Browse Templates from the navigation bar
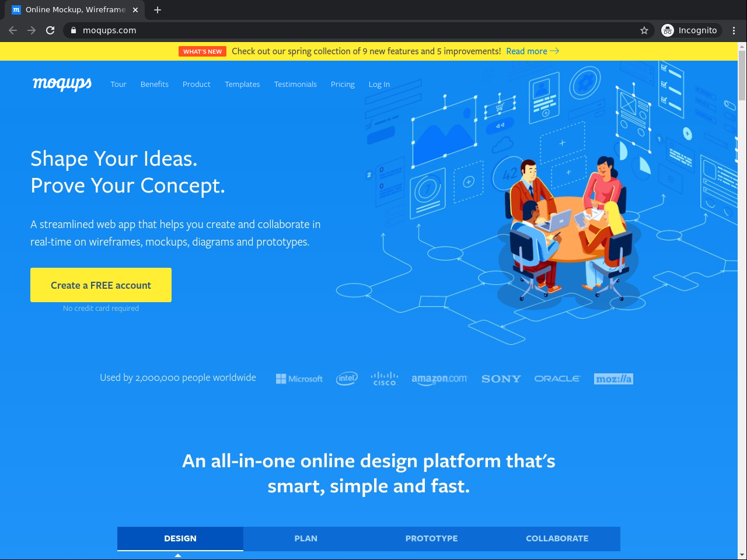The width and height of the screenshot is (747, 560). [243, 84]
